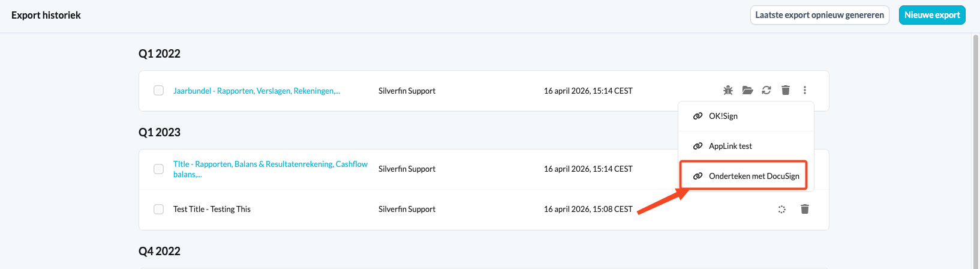980x269 pixels.
Task: Open the folder icon for Jaarbundel export
Action: click(x=747, y=90)
